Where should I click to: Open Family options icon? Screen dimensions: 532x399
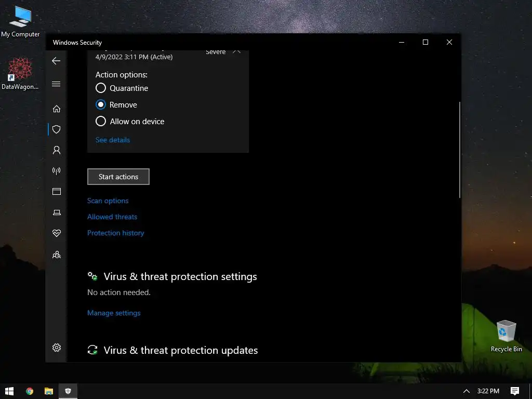pos(57,255)
